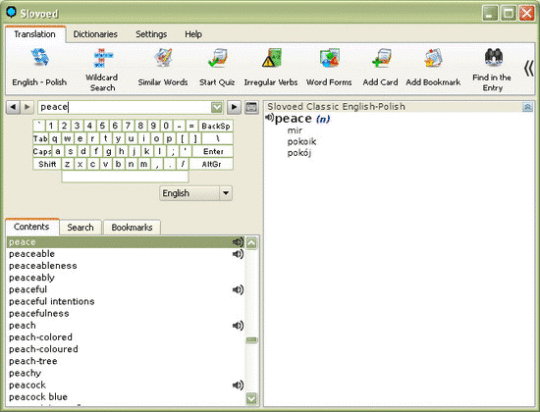Toggle the on-screen keyboard button
Screen dimensions: 540x412
[251, 107]
